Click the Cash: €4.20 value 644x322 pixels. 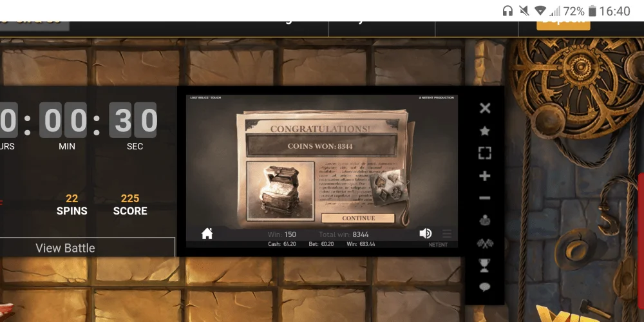[282, 244]
